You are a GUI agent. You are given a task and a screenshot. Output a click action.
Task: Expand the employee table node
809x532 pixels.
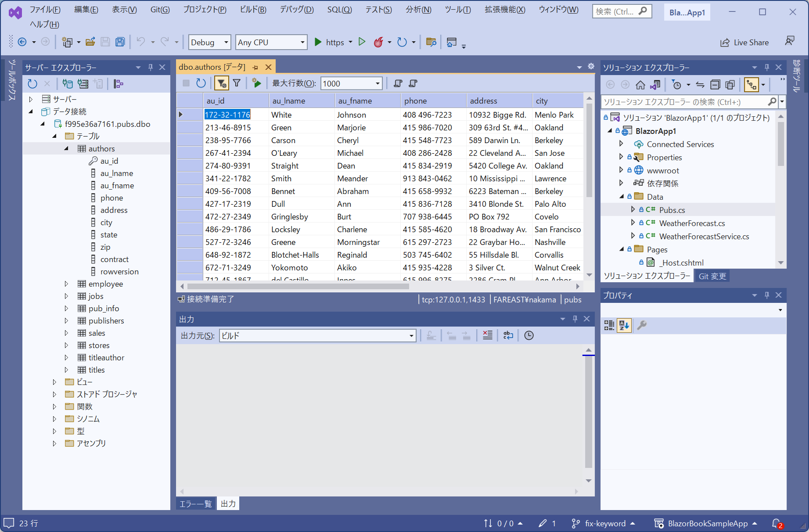pyautogui.click(x=66, y=284)
